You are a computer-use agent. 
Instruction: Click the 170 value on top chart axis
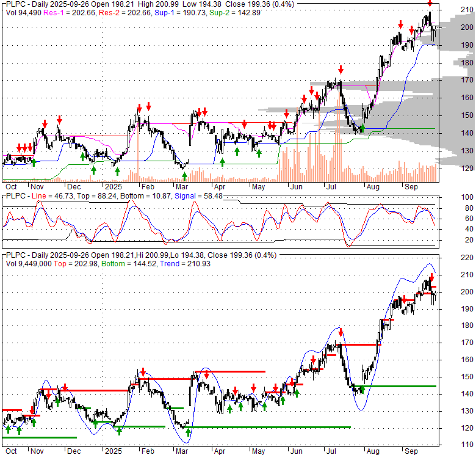[x=467, y=80]
